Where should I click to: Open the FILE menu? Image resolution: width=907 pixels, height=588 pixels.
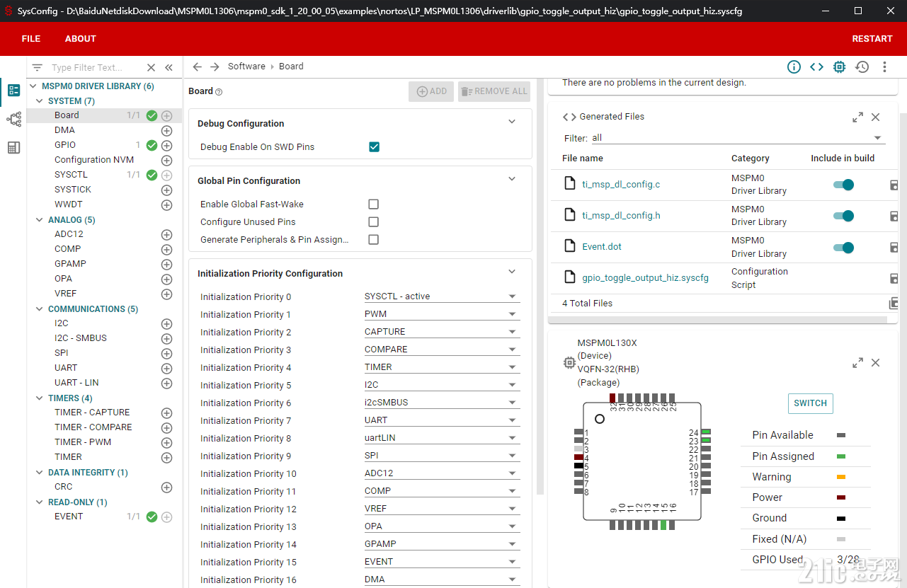(x=31, y=39)
